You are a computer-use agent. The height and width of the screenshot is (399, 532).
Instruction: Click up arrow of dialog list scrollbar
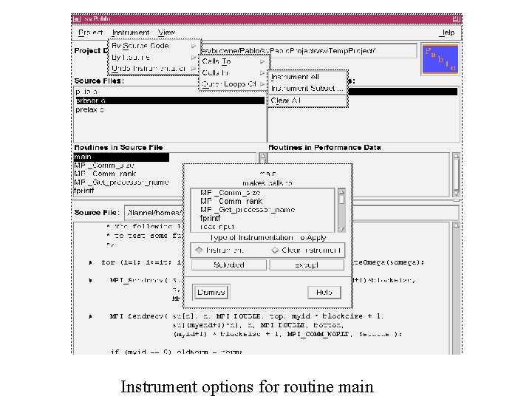point(341,192)
